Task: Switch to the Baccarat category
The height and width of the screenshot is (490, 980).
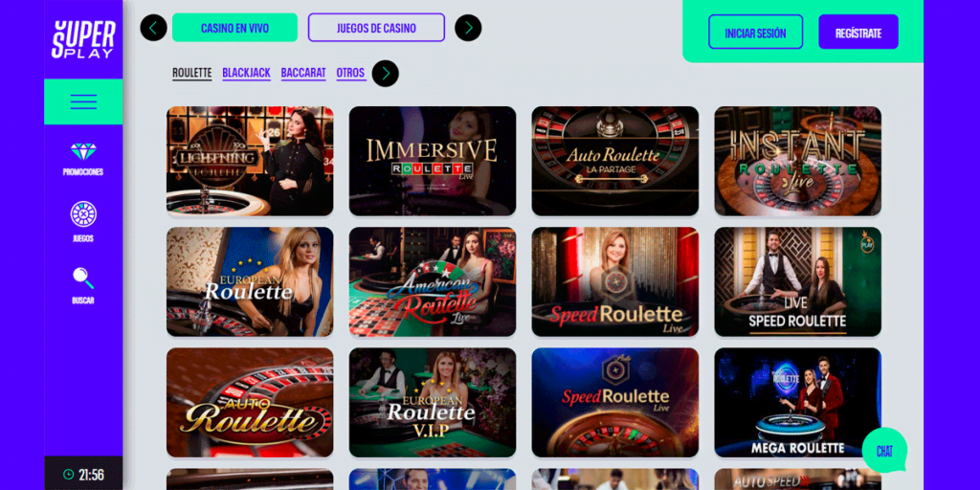Action: tap(303, 73)
